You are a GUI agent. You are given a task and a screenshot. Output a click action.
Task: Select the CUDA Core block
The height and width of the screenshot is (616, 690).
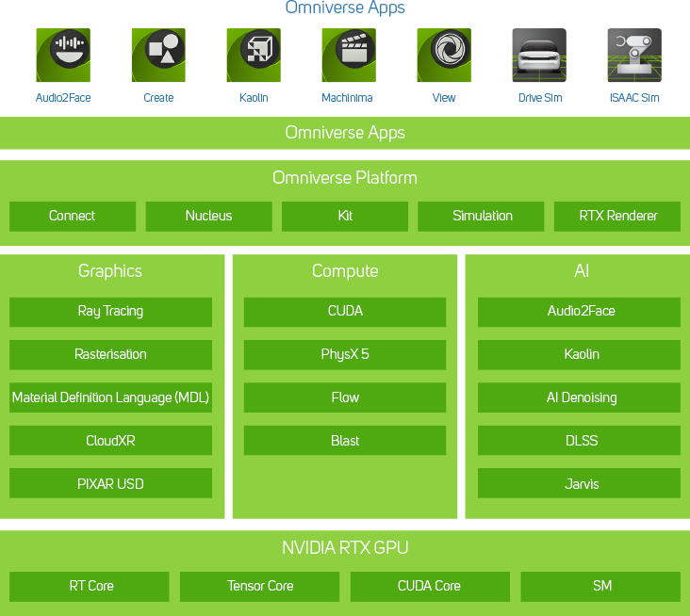430,587
